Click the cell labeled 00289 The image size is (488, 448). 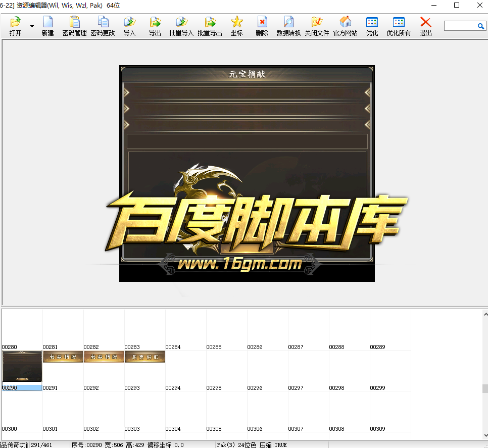click(391, 330)
